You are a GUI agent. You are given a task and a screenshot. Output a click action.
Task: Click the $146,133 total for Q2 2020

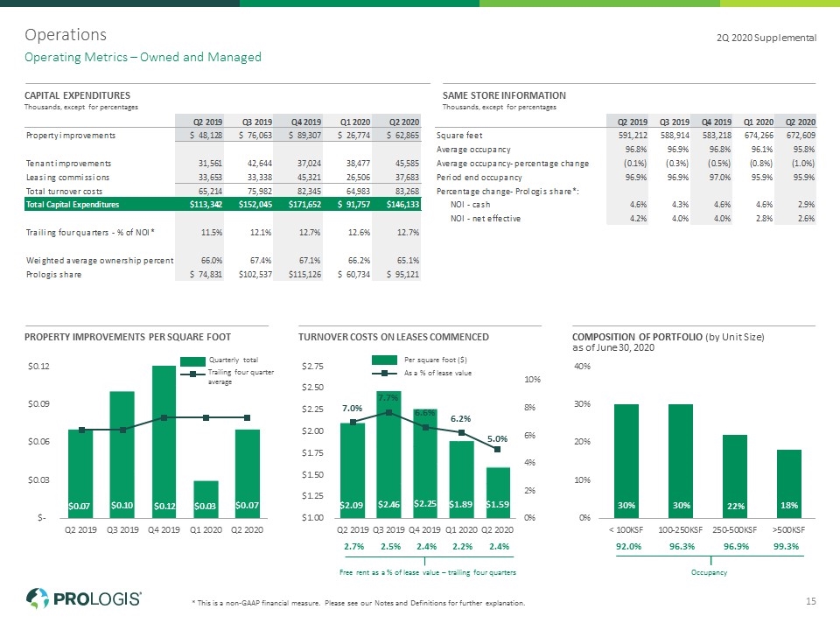click(402, 205)
